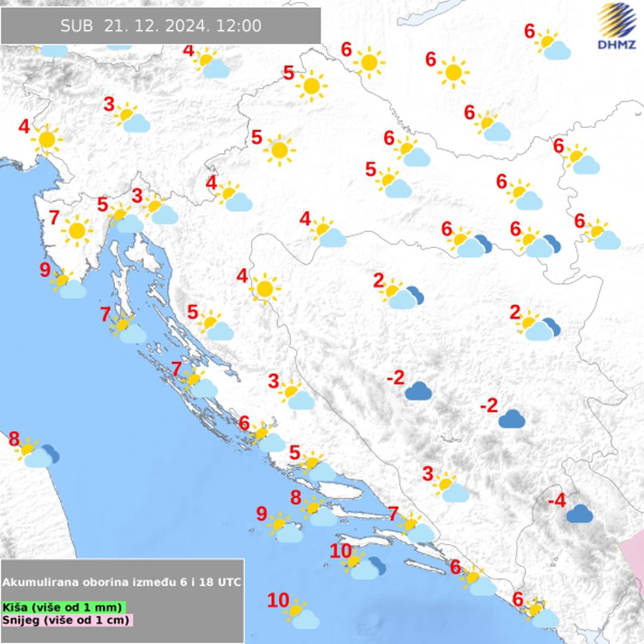Click the pink snowfall area on the map
The height and width of the screenshot is (644, 644).
(633, 556)
